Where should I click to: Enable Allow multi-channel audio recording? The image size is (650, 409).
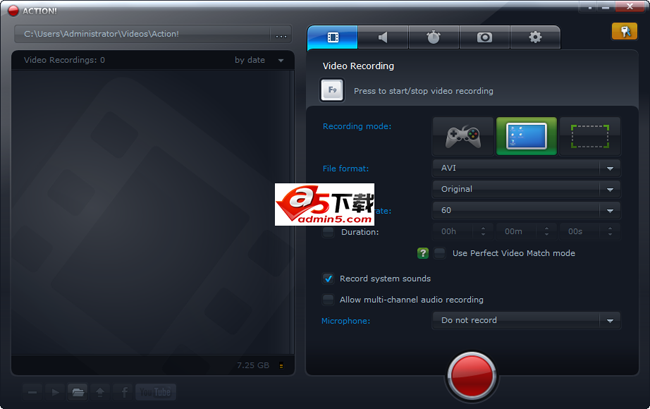pos(328,299)
